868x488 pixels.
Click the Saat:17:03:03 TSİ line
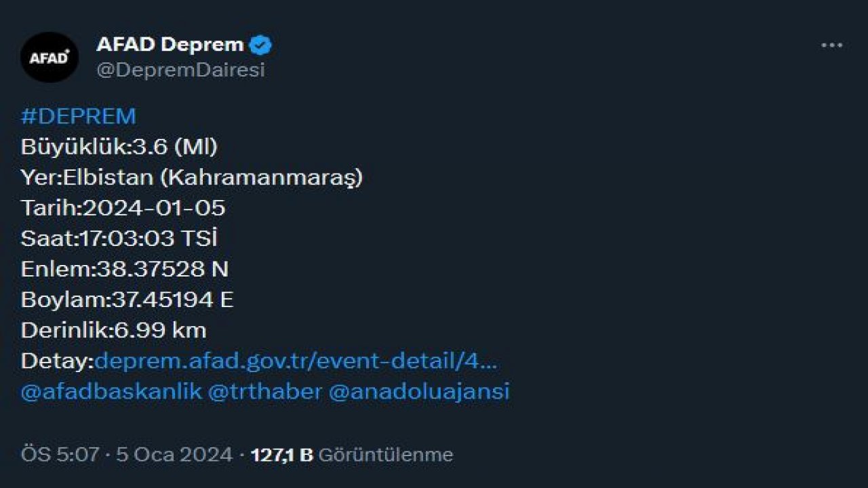pos(119,239)
